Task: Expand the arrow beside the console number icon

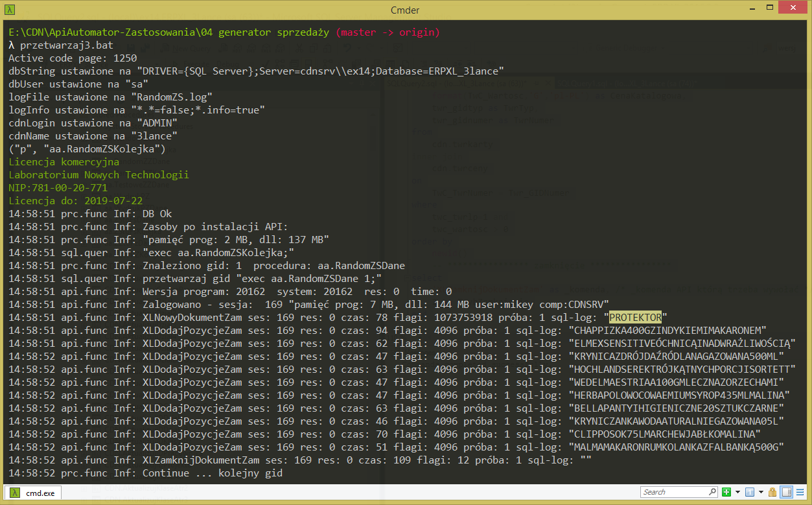Action: [761, 492]
